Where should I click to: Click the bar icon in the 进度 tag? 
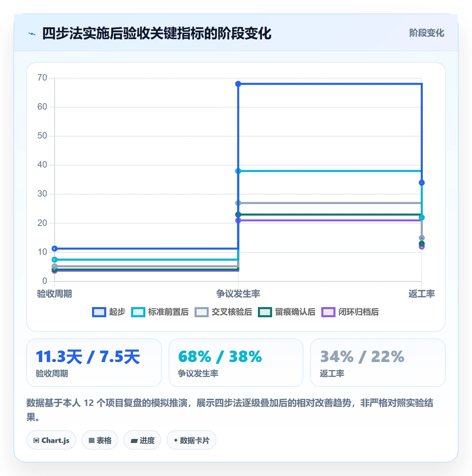pos(134,441)
